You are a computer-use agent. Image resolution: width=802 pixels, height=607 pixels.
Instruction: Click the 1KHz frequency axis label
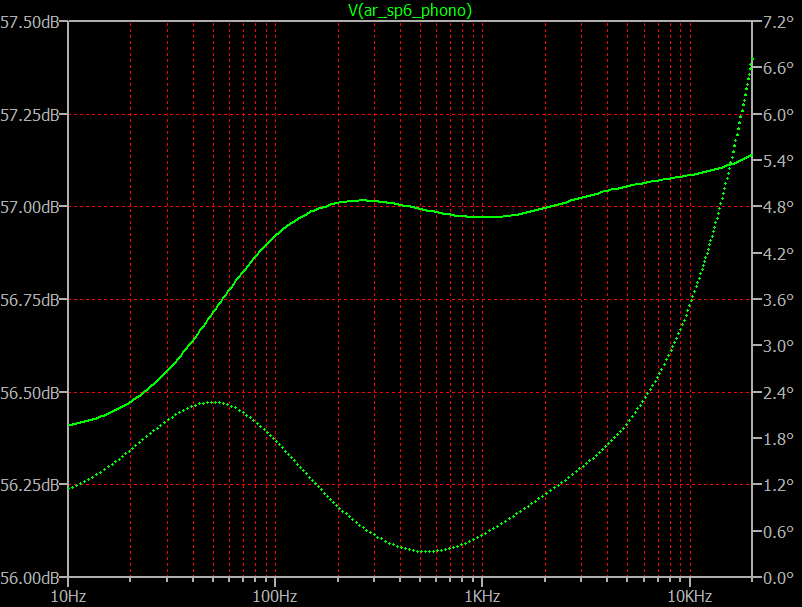482,596
